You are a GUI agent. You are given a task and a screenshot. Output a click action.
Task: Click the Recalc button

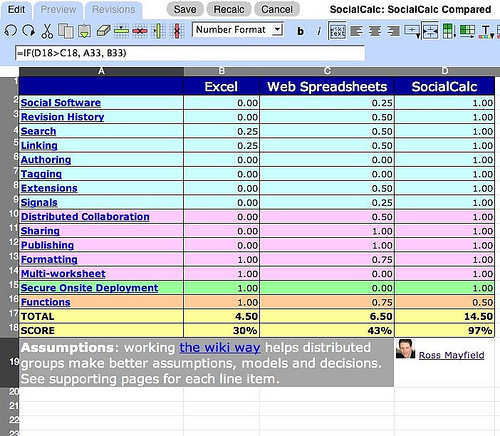click(x=229, y=9)
